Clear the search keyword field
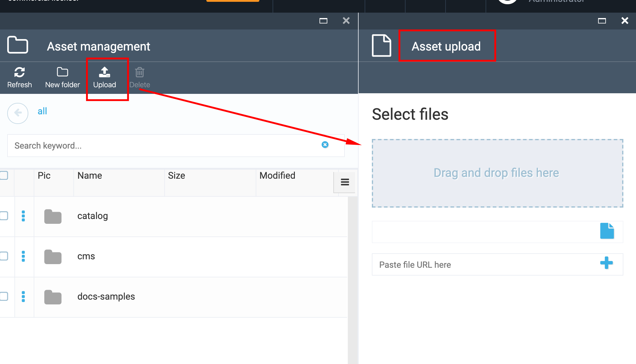The image size is (636, 364). point(325,145)
